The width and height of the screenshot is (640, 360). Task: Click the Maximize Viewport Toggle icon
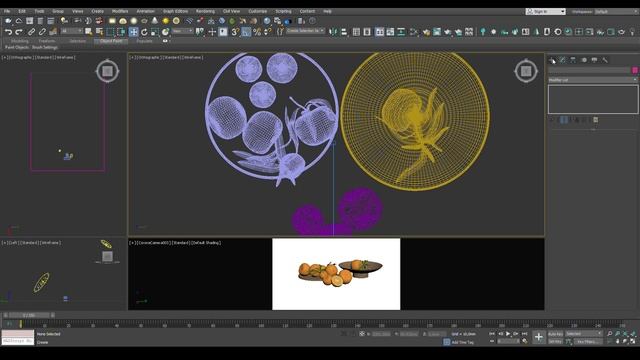pos(633,341)
